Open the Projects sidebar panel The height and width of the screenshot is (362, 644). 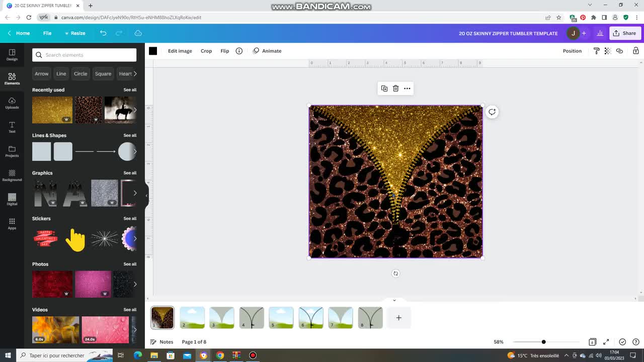pos(12,151)
